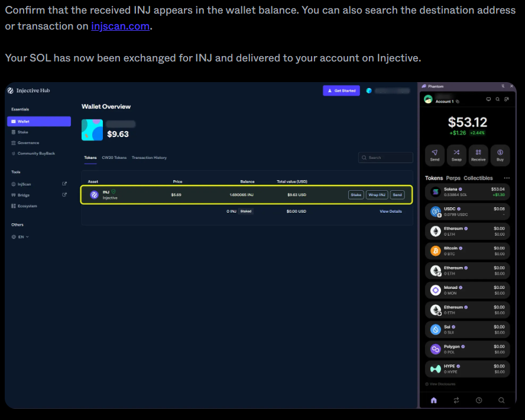Expand the EN language dropdown

click(20, 237)
